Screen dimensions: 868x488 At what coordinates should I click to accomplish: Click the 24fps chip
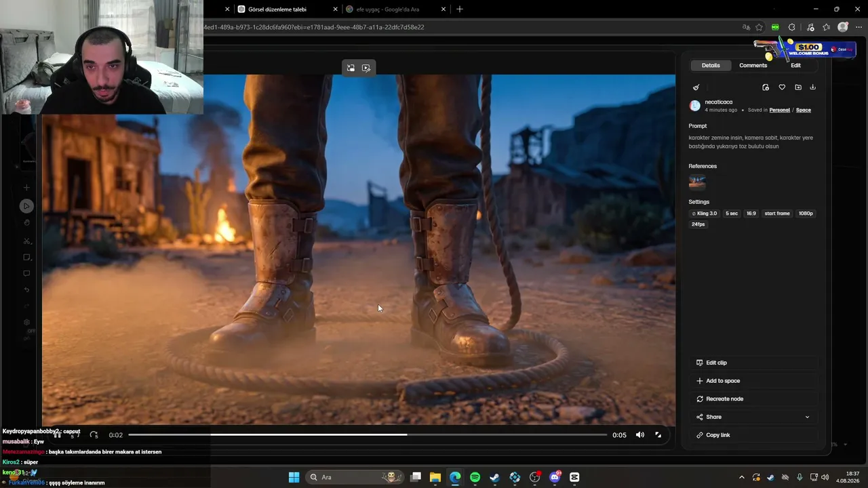pos(698,224)
